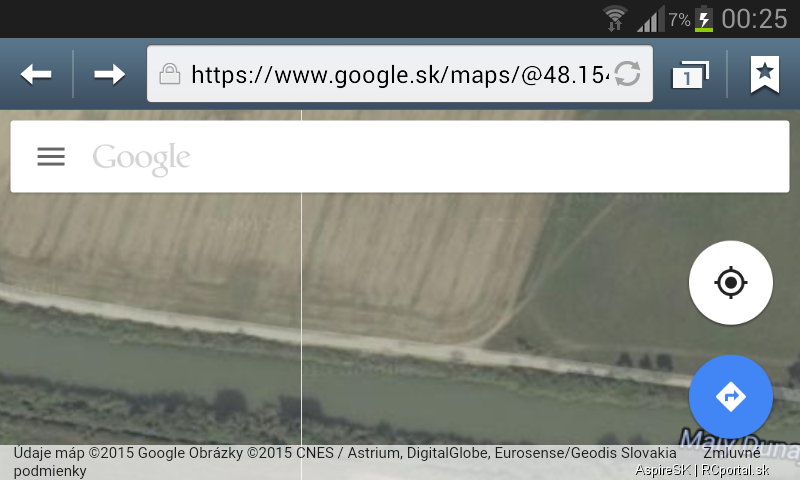Open the browser tabs switcher

(x=690, y=75)
